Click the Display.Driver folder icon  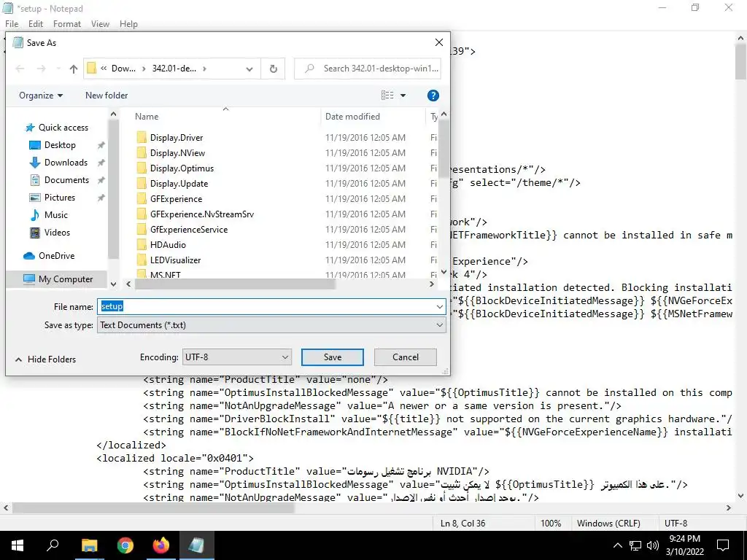click(x=142, y=138)
